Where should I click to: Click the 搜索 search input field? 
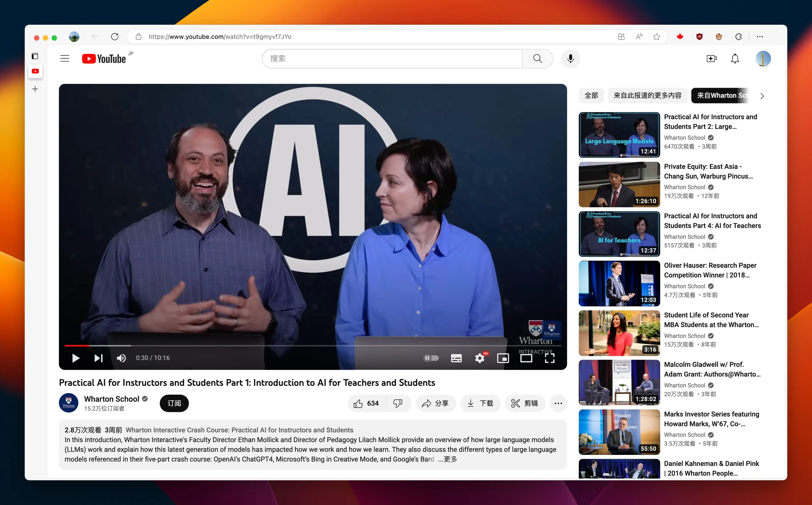[x=392, y=59]
